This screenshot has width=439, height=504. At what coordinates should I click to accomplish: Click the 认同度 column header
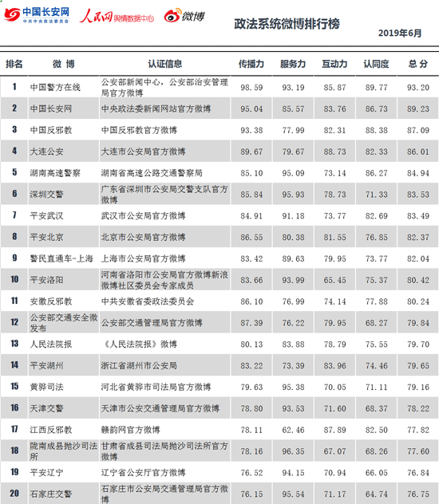click(376, 64)
